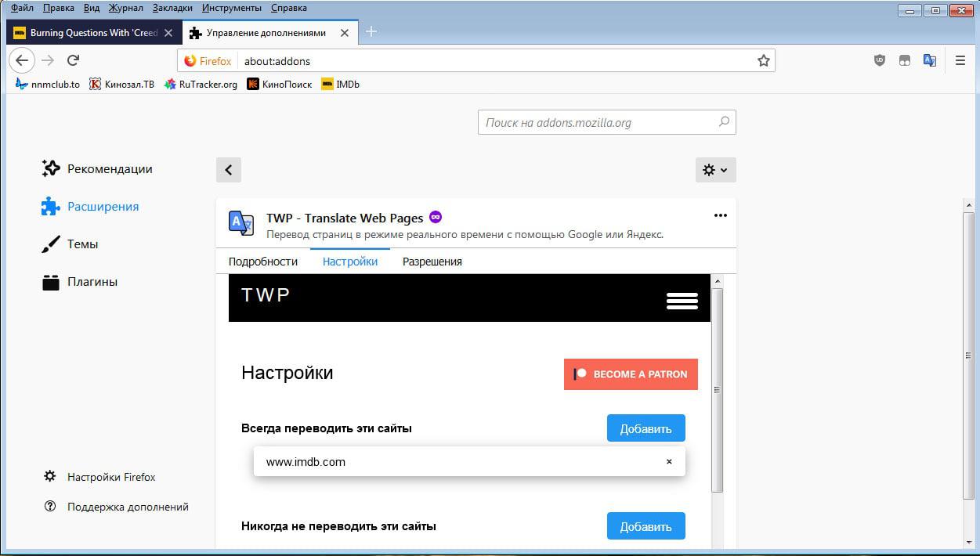
Task: Open the TWP translate toolbar icon
Action: click(930, 60)
